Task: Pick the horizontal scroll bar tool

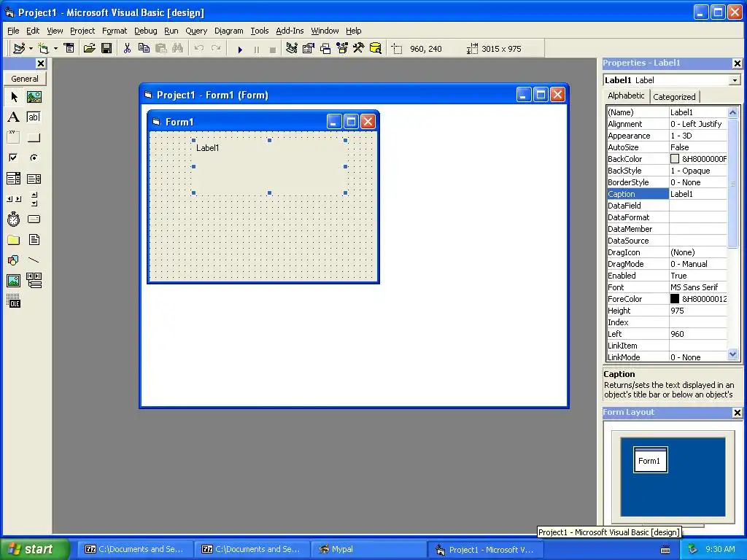Action: click(14, 199)
